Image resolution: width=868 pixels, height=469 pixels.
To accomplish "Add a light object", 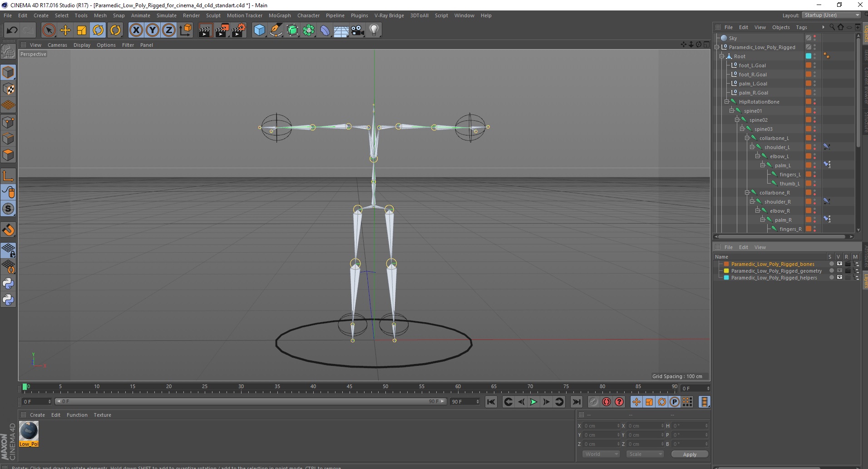I will pos(374,30).
